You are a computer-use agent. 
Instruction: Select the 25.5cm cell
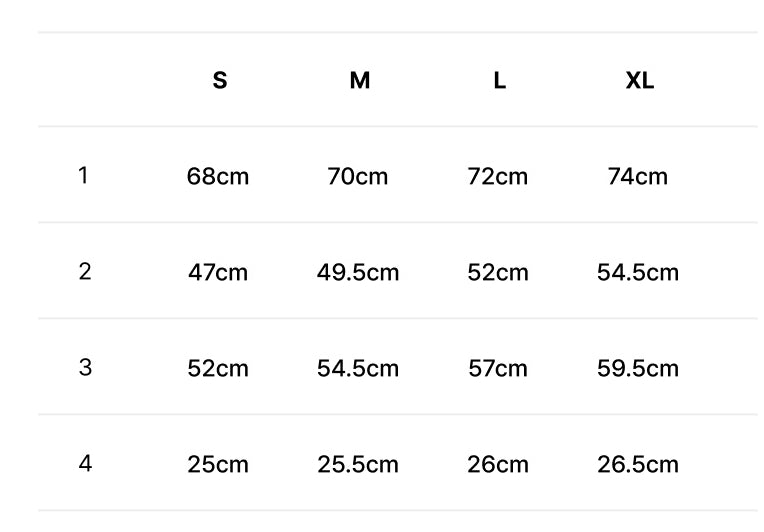tap(358, 464)
